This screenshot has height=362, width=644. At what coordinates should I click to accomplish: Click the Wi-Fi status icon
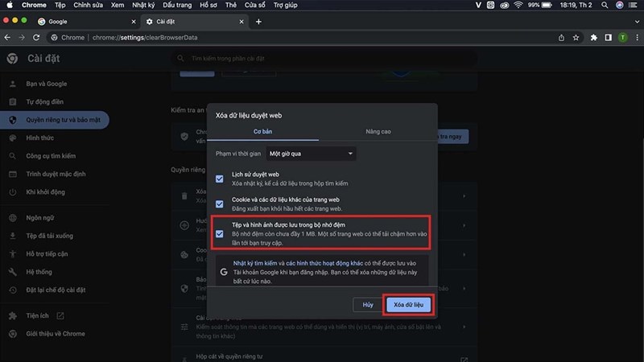click(x=518, y=5)
